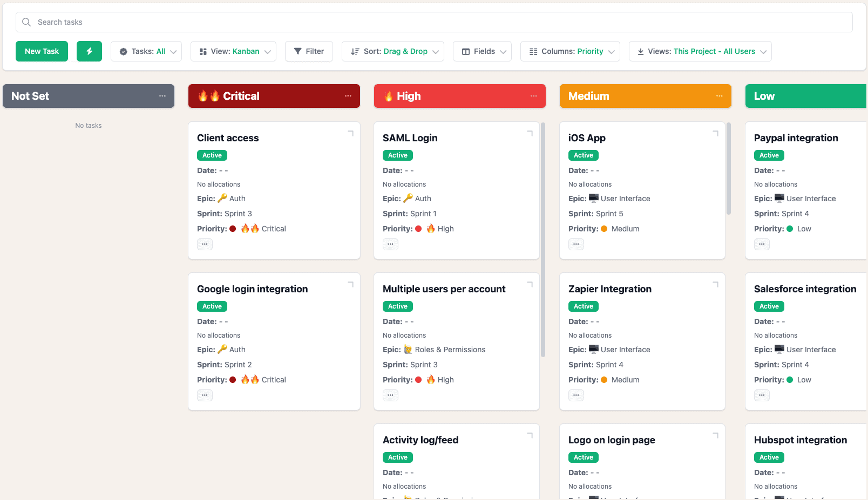Image resolution: width=868 pixels, height=500 pixels.
Task: Open the Not Set column options menu
Action: (162, 95)
